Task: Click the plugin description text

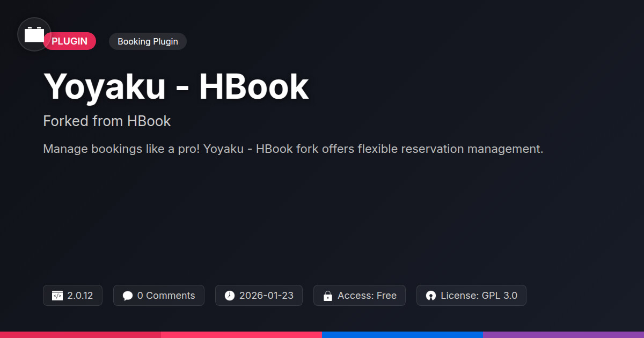Action: coord(293,149)
